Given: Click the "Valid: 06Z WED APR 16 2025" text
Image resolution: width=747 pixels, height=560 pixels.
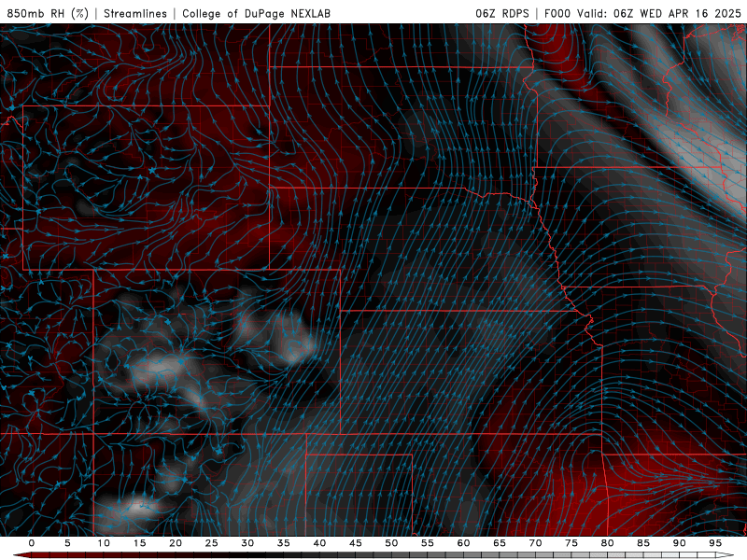Looking at the screenshot, I should (659, 13).
